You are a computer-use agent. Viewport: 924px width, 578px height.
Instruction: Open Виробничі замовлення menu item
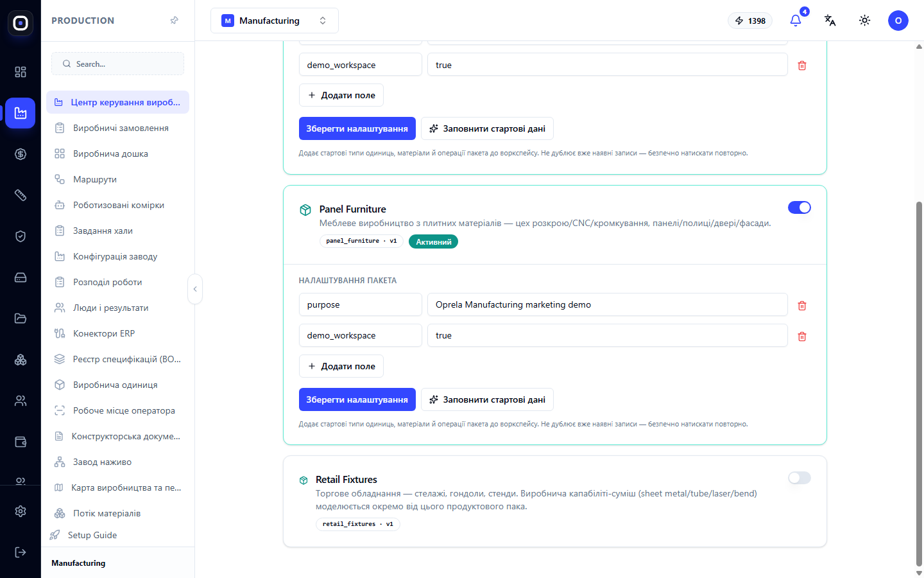117,128
